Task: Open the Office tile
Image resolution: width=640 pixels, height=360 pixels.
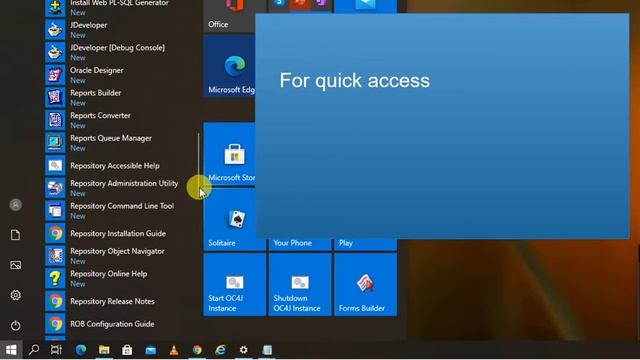Action: point(229,16)
